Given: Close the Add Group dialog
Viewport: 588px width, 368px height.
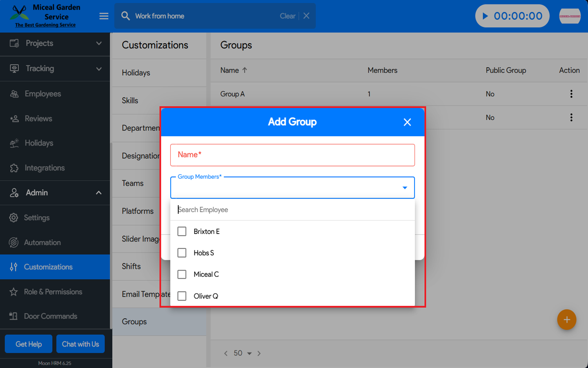Looking at the screenshot, I should coord(407,122).
